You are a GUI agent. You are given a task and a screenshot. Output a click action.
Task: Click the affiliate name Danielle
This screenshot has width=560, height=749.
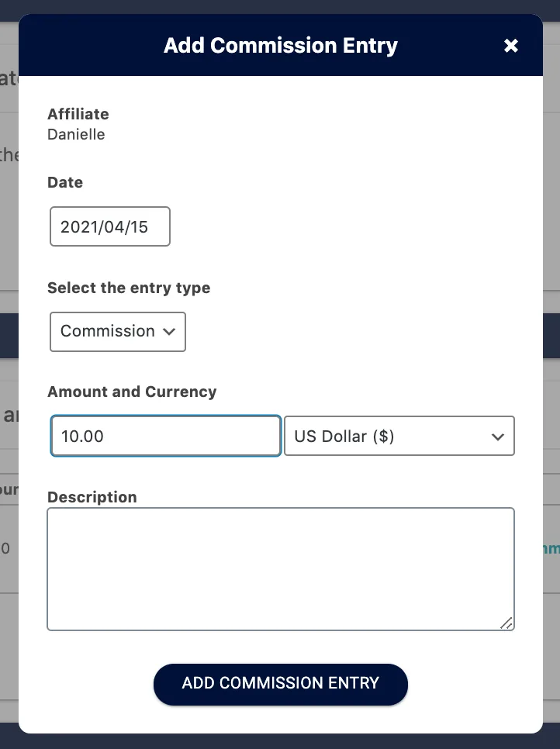[76, 134]
